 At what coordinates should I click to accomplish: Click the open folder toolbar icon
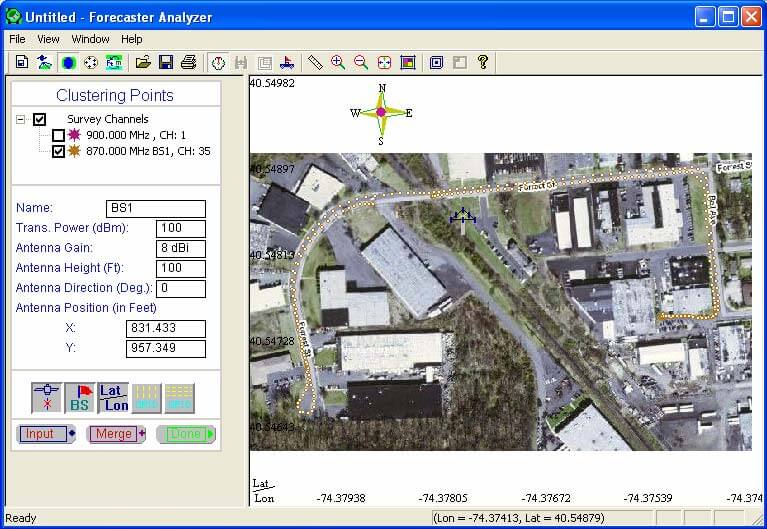click(143, 62)
